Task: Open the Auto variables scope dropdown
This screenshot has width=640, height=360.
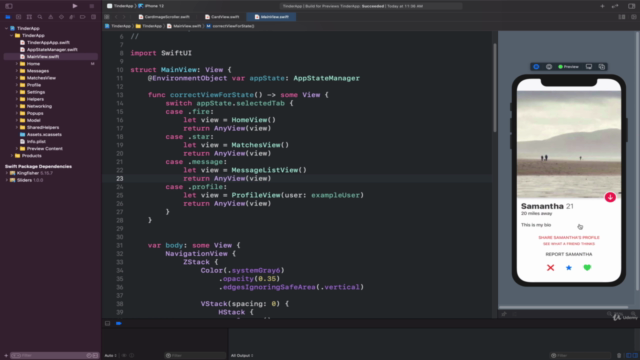Action: 110,356
